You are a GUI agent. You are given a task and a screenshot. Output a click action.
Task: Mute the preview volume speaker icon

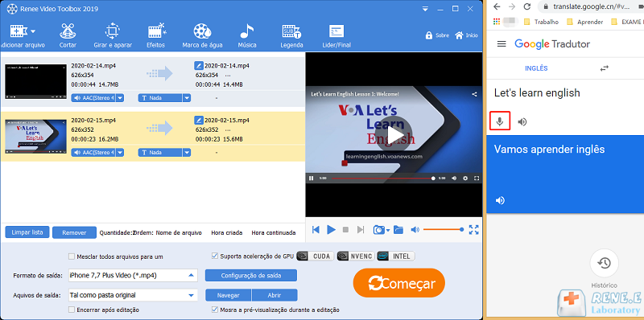pos(415,230)
